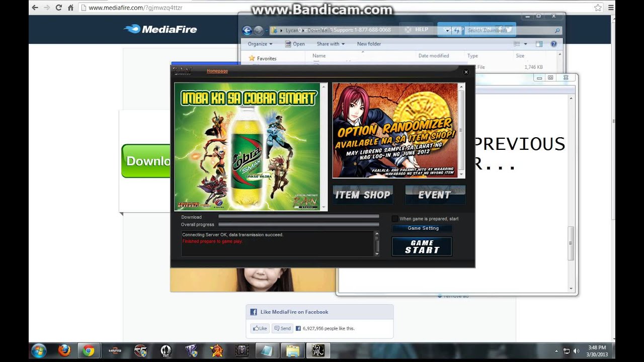
Task: Click the Facebook Send button
Action: [x=282, y=328]
